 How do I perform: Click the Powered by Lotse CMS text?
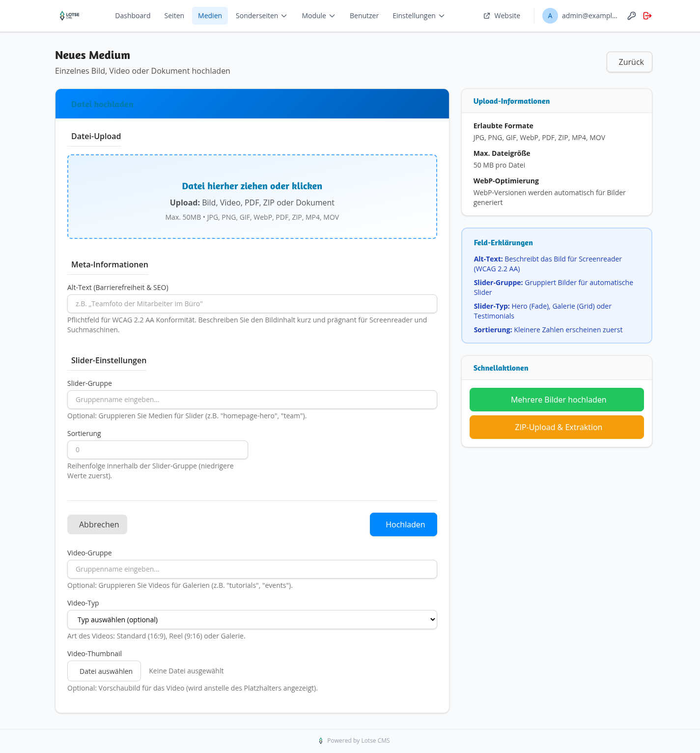pyautogui.click(x=359, y=741)
